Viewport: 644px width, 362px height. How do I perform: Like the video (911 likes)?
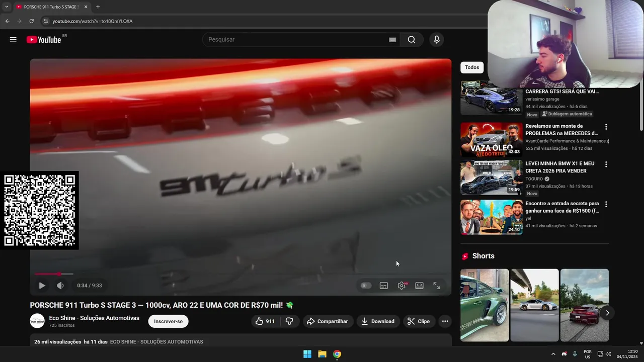coord(265,321)
